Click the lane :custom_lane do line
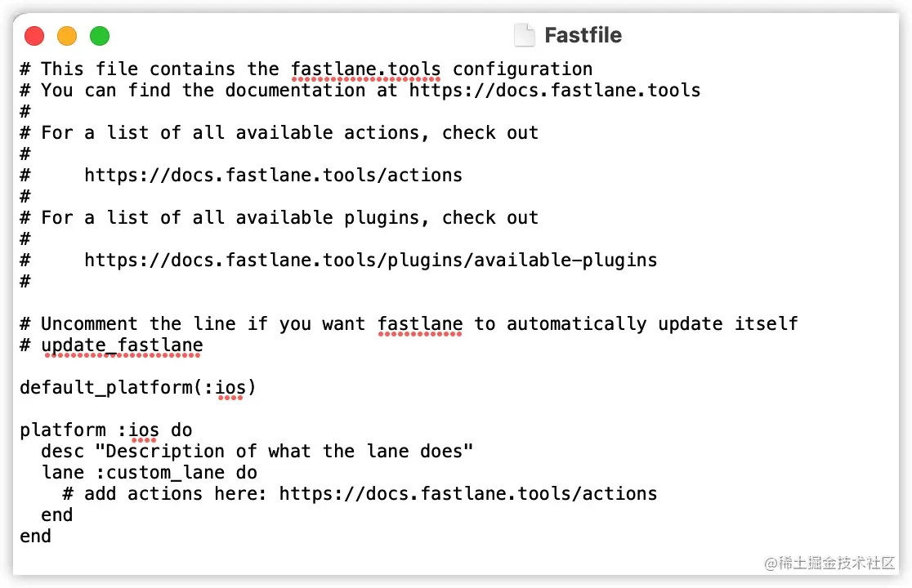Screen dimensions: 912x588 click(150, 472)
